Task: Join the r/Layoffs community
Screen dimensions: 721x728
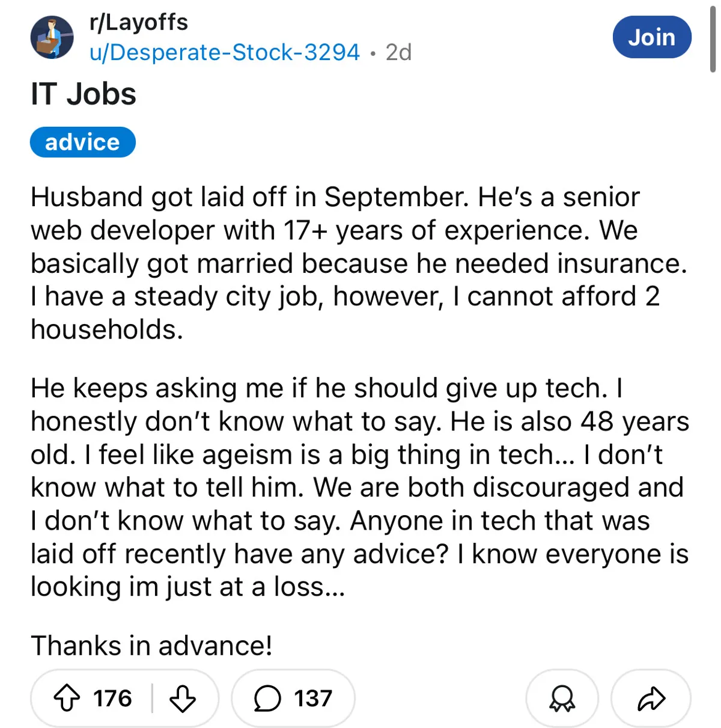Action: tap(652, 37)
